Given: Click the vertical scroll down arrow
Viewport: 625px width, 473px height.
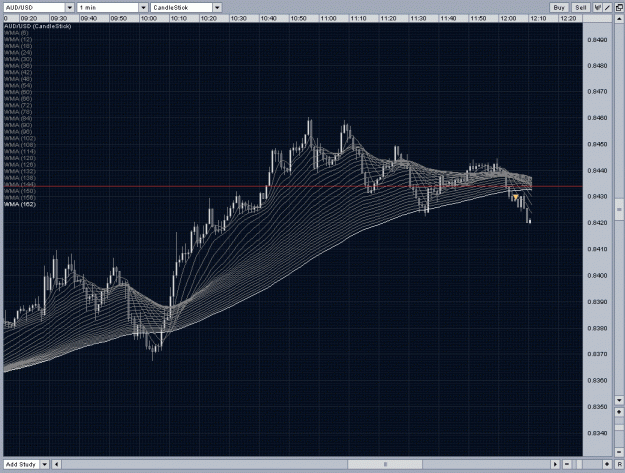Looking at the screenshot, I should [x=619, y=400].
